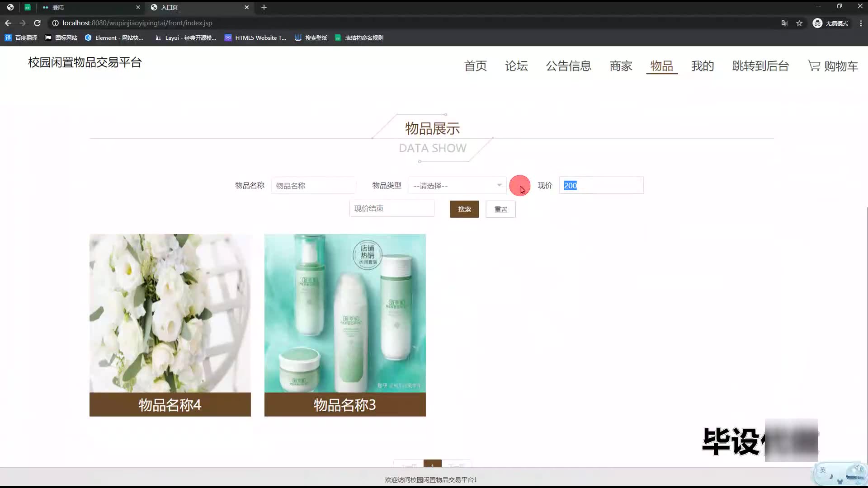Close the 登陆 browser tab
The image size is (868, 488).
click(138, 7)
